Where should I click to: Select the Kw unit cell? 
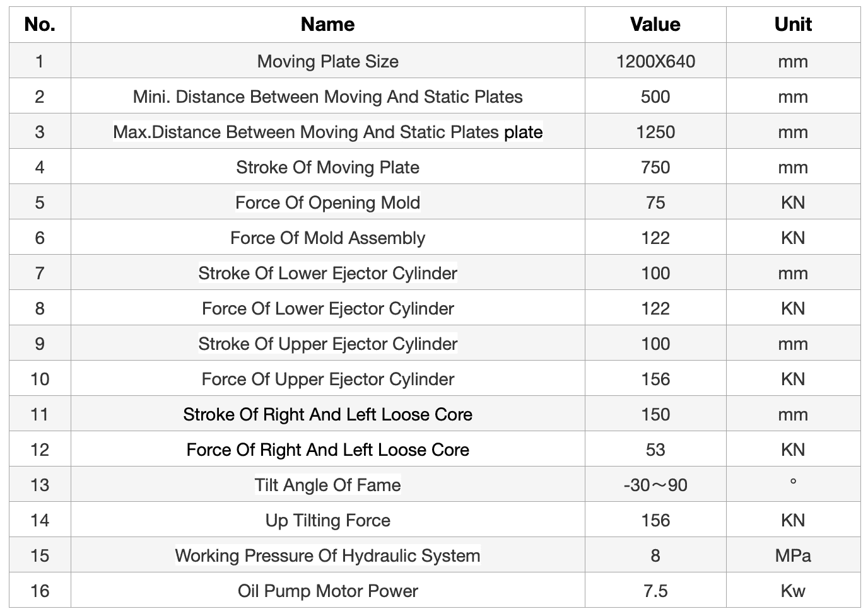(793, 591)
